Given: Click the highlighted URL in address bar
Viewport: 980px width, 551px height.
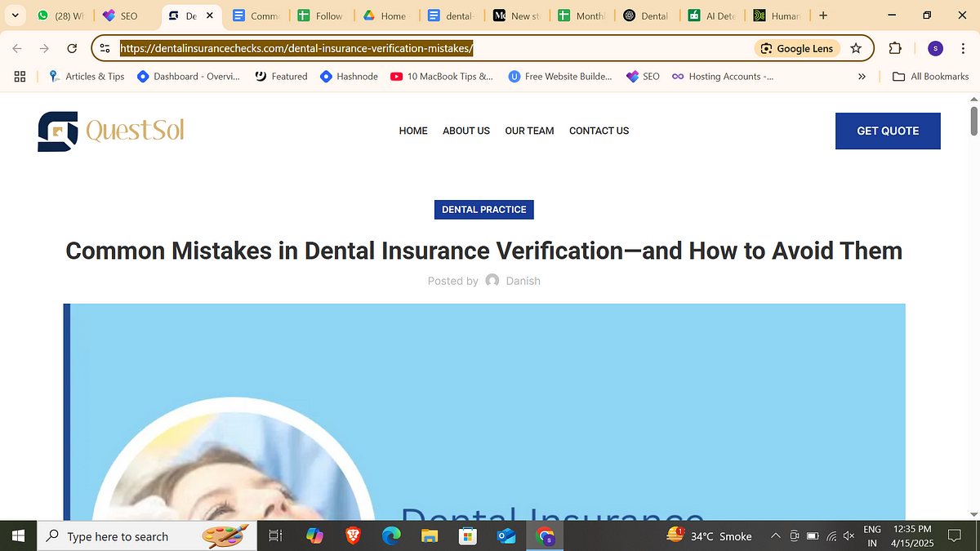Looking at the screenshot, I should point(296,48).
